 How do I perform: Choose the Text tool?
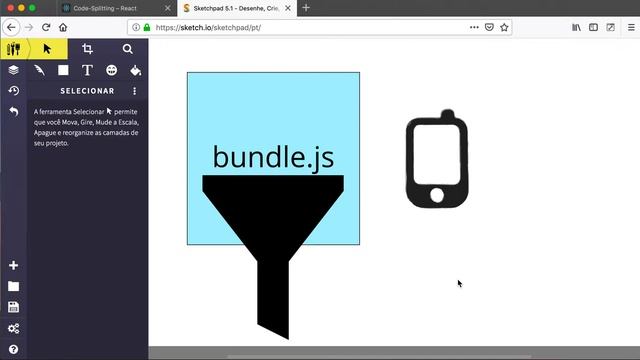coord(87,70)
